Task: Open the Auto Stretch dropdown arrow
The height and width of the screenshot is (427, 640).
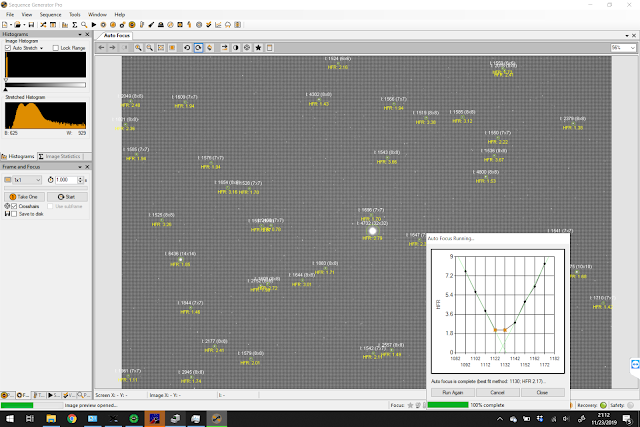Action: [x=41, y=48]
